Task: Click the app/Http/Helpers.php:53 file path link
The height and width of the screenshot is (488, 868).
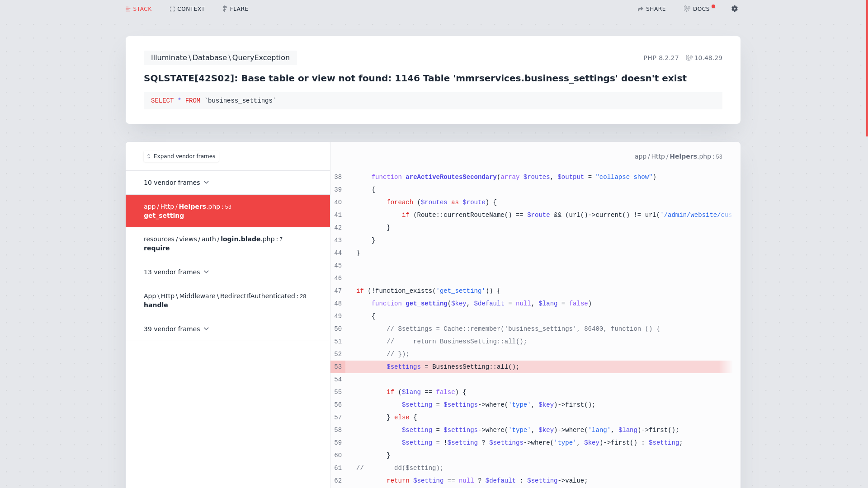Action: (x=678, y=156)
